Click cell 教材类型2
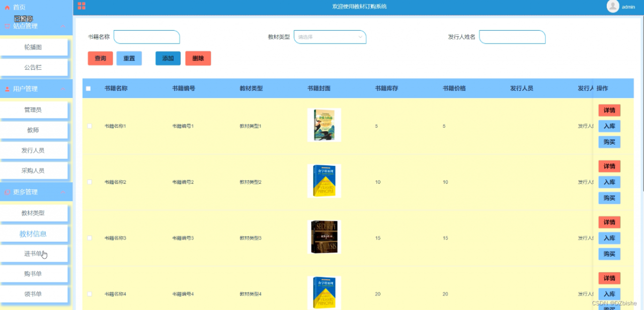This screenshot has height=310, width=644. coord(251,182)
